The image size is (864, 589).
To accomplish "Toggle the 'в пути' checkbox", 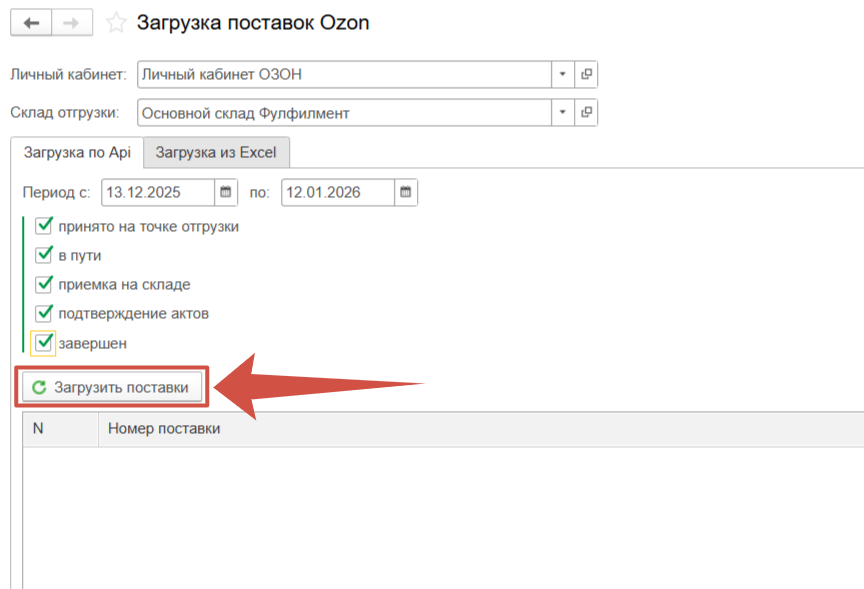I will pyautogui.click(x=44, y=255).
